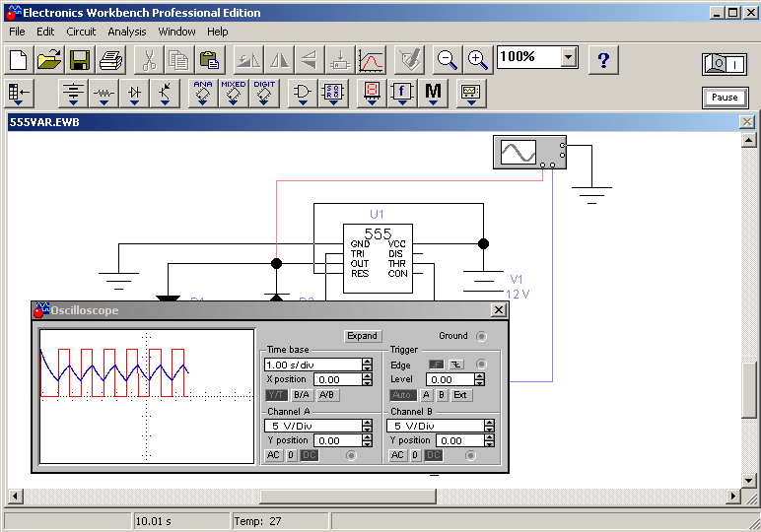Open the Sources parts bin
This screenshot has width=761, height=532.
pos(73,93)
